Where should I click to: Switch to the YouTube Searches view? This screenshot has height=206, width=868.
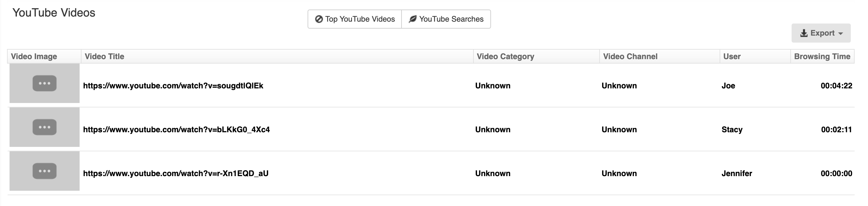[x=446, y=19]
